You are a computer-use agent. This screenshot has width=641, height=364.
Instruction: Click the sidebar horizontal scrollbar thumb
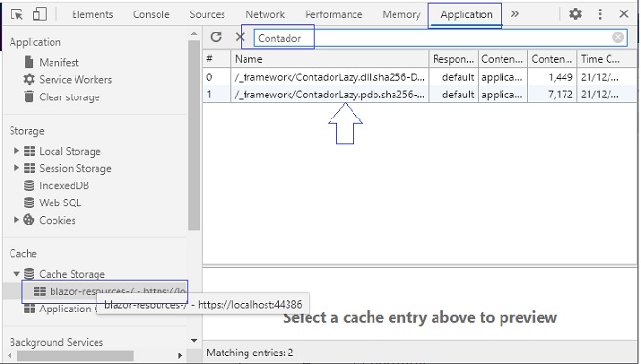pos(75,355)
